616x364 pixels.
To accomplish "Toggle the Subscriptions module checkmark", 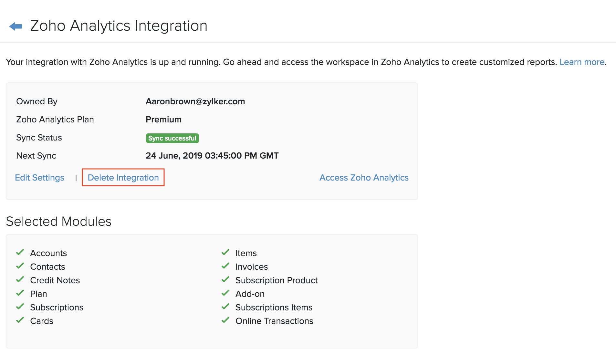I will click(x=20, y=307).
